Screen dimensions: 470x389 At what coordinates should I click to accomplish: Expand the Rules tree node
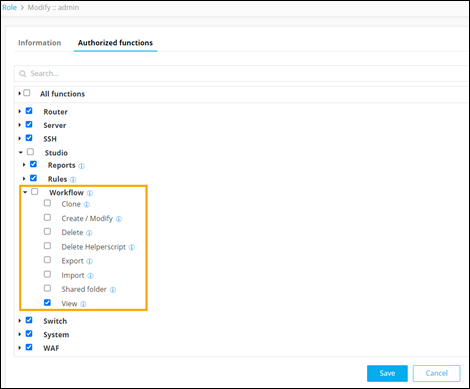24,179
